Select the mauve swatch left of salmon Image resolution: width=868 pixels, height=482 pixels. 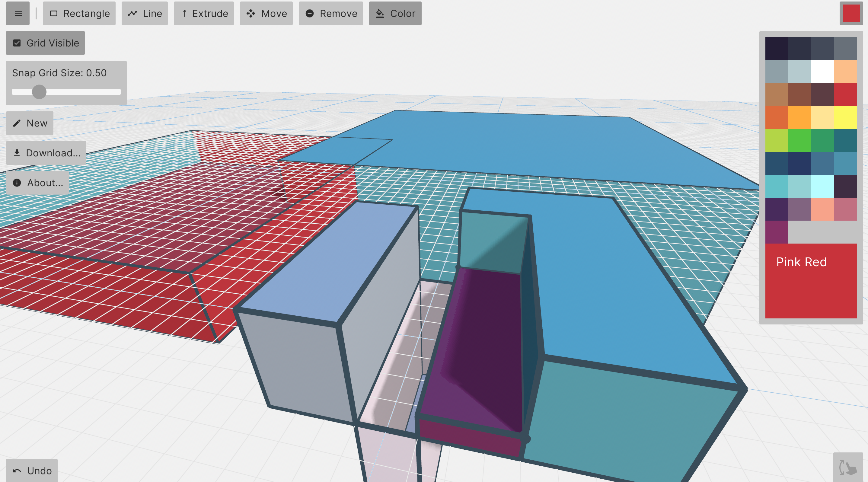(x=799, y=209)
